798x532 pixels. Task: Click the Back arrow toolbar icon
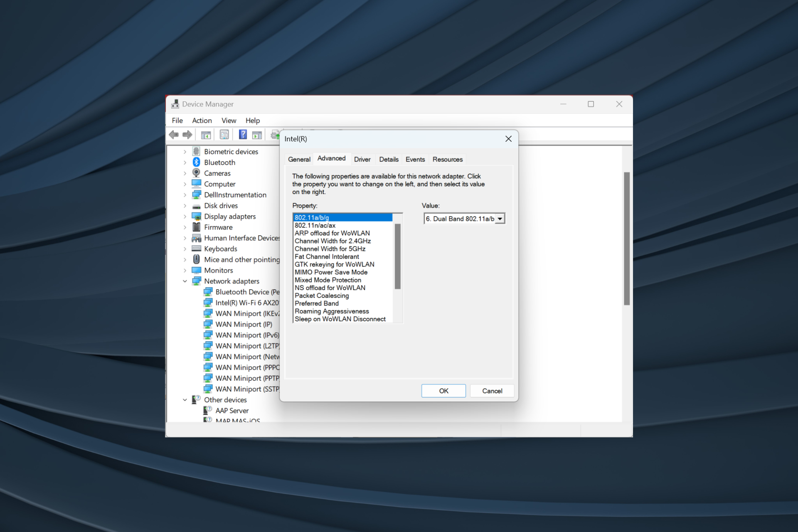174,135
